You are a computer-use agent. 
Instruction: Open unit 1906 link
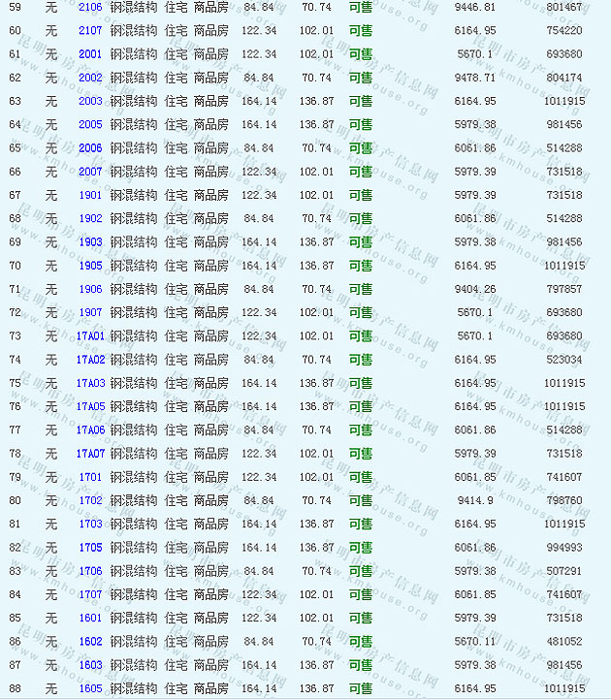90,289
